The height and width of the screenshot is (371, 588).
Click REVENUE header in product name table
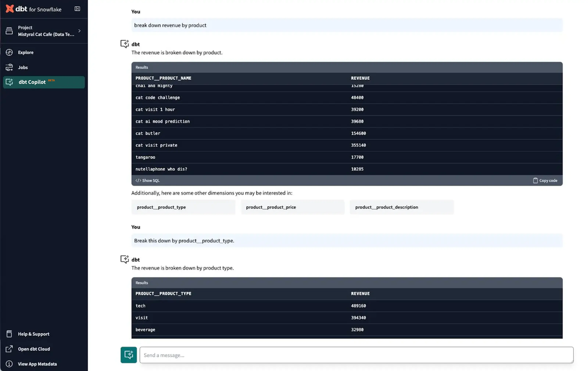[x=360, y=78]
